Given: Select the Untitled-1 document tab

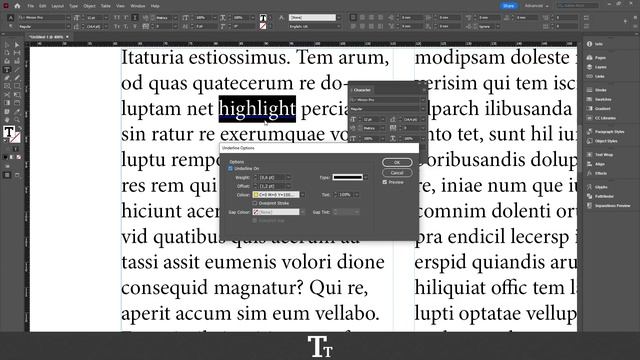Looking at the screenshot, I should coord(48,37).
